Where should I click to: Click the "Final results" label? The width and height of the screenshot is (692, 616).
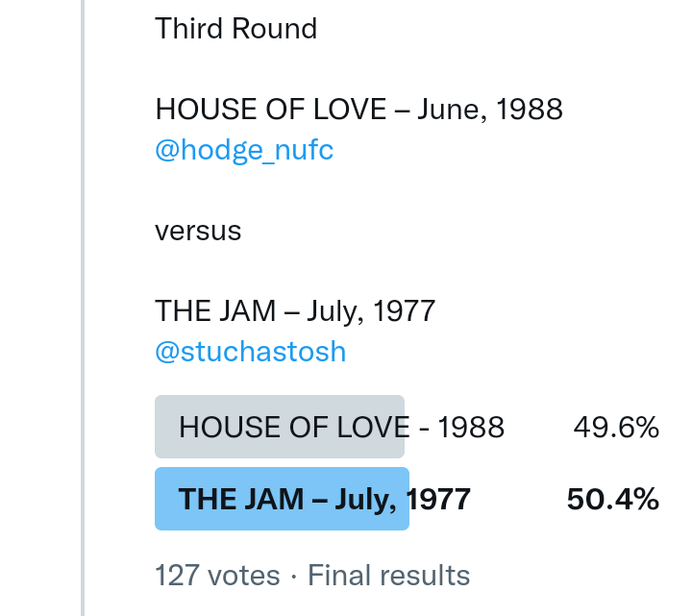coord(388,576)
